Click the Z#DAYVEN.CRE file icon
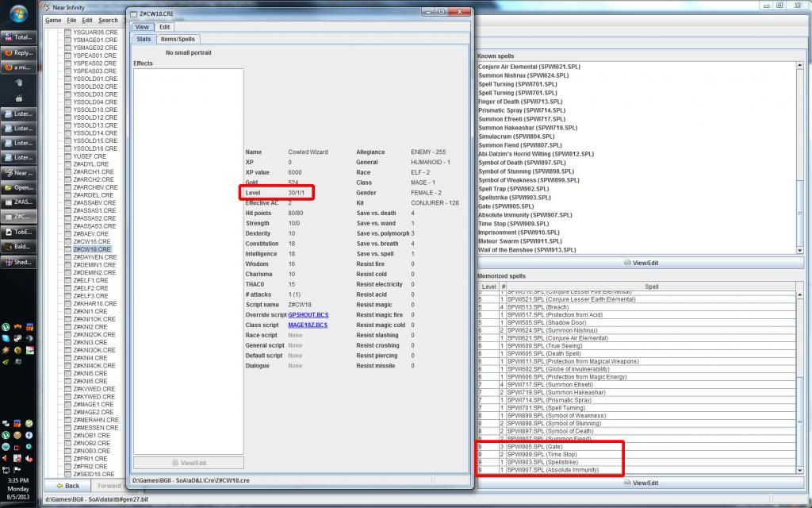This screenshot has height=508, width=812. click(x=67, y=257)
